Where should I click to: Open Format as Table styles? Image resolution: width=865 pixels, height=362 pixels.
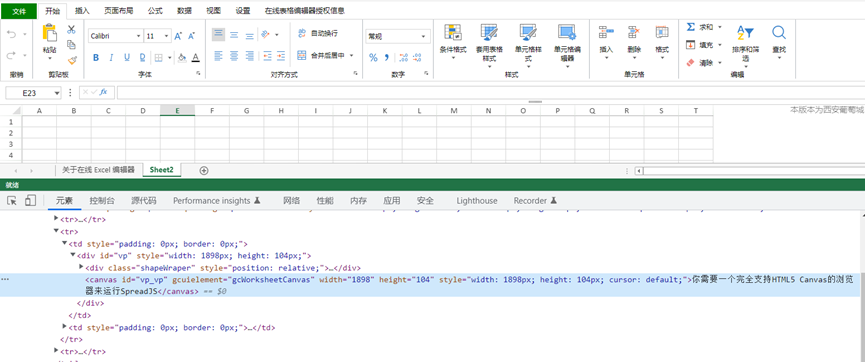point(489,32)
